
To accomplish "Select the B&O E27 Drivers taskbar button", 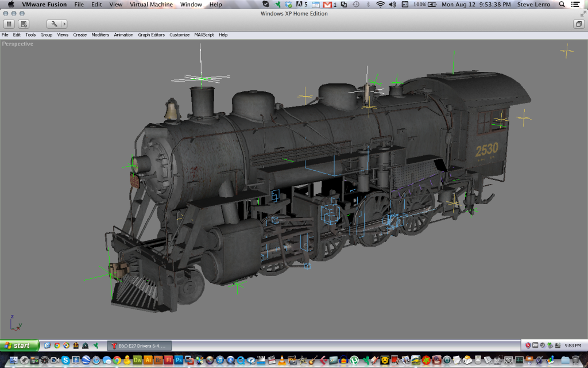I will click(140, 346).
